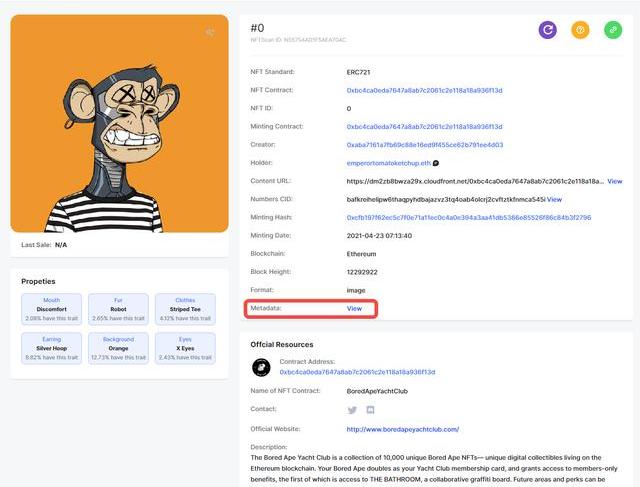Open chat bubble icon beside holder name
Viewport: 640px width, 487px height.
436,163
